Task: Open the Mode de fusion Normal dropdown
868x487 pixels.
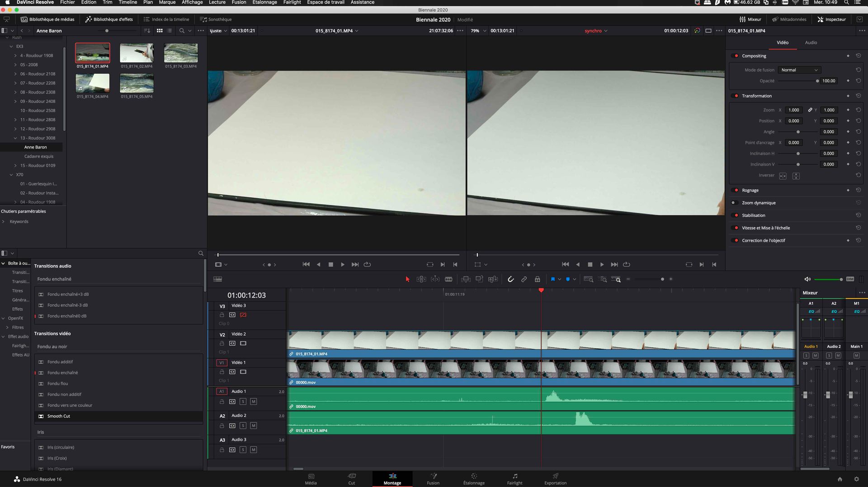Action: click(799, 70)
